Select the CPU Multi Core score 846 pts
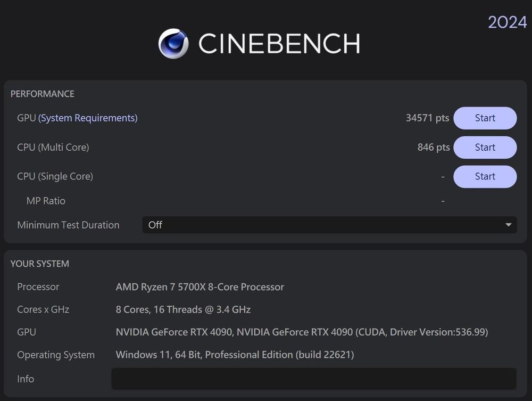 433,147
